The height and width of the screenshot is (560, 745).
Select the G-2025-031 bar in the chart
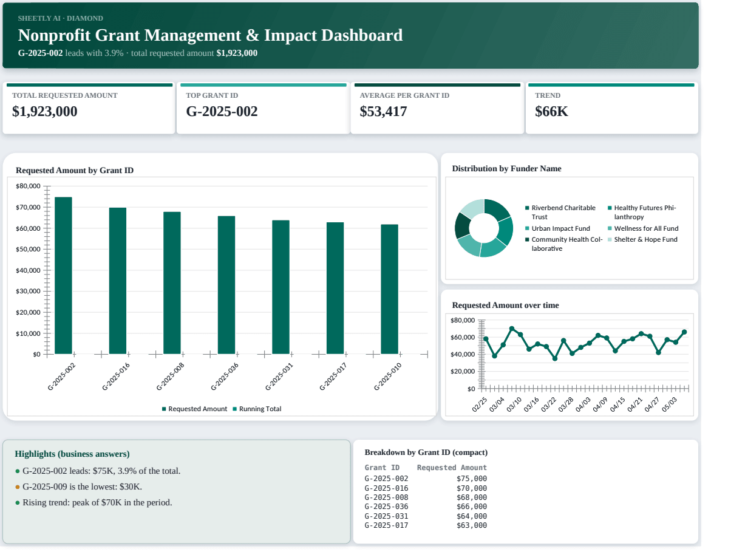(x=281, y=287)
